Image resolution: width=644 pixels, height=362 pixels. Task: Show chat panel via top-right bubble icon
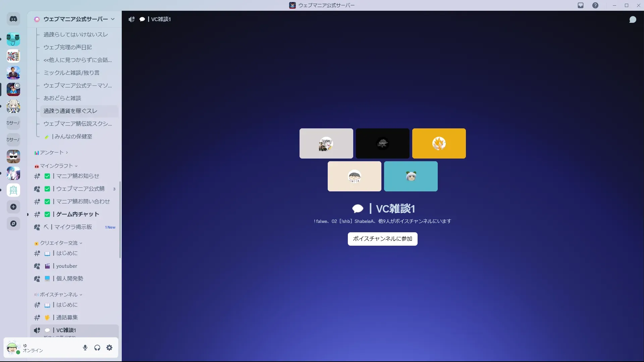pyautogui.click(x=633, y=19)
